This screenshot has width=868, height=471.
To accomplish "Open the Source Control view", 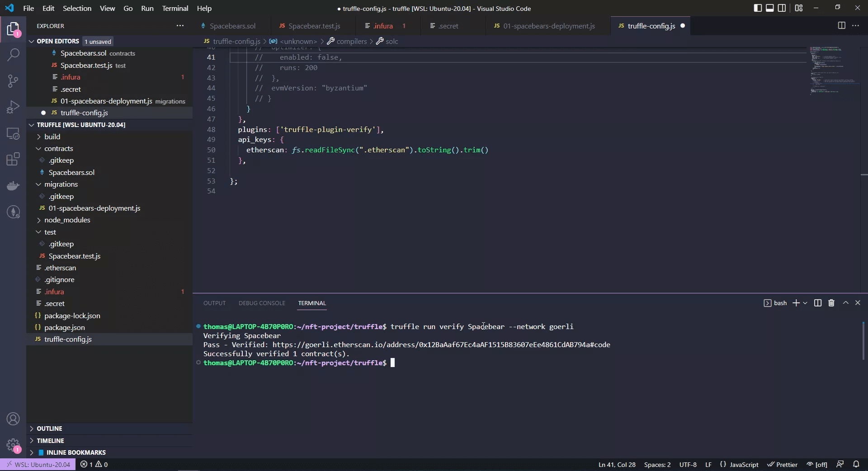I will (x=13, y=81).
